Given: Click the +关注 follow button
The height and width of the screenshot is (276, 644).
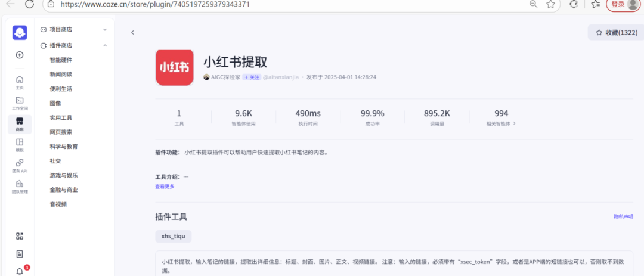Looking at the screenshot, I should coord(252,77).
